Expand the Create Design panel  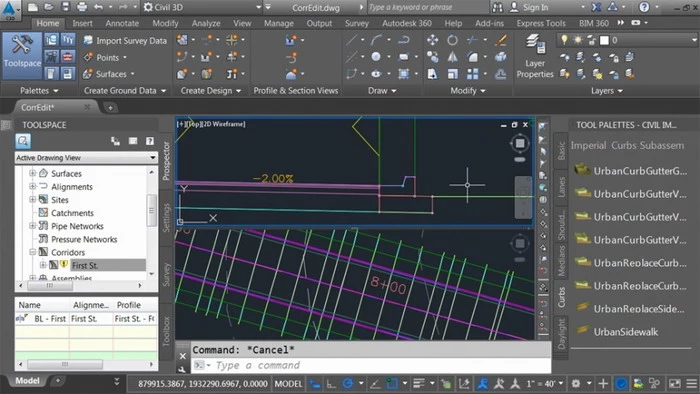[x=211, y=91]
